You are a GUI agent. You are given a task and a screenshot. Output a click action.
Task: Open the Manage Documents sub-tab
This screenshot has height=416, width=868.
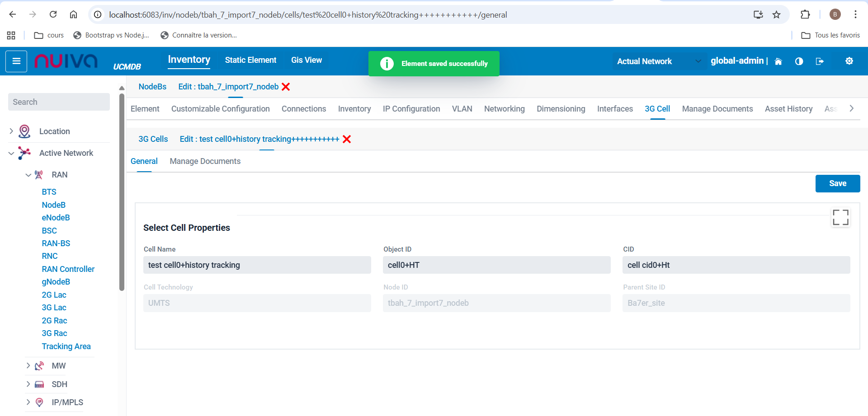205,161
